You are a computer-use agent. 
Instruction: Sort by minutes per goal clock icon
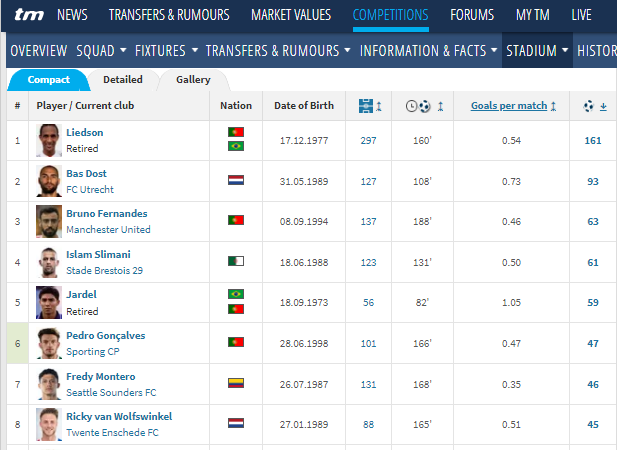[419, 105]
